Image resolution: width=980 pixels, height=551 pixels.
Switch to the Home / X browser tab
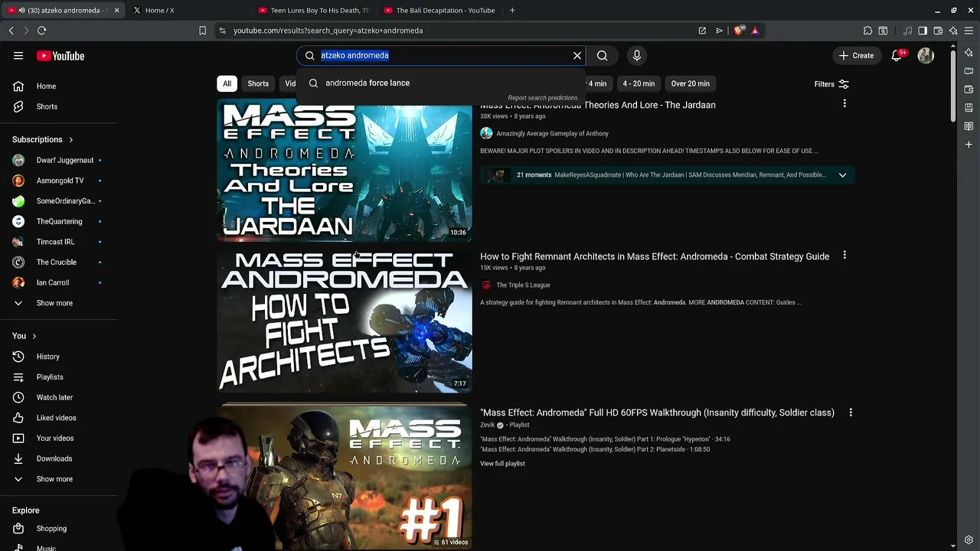[188, 11]
